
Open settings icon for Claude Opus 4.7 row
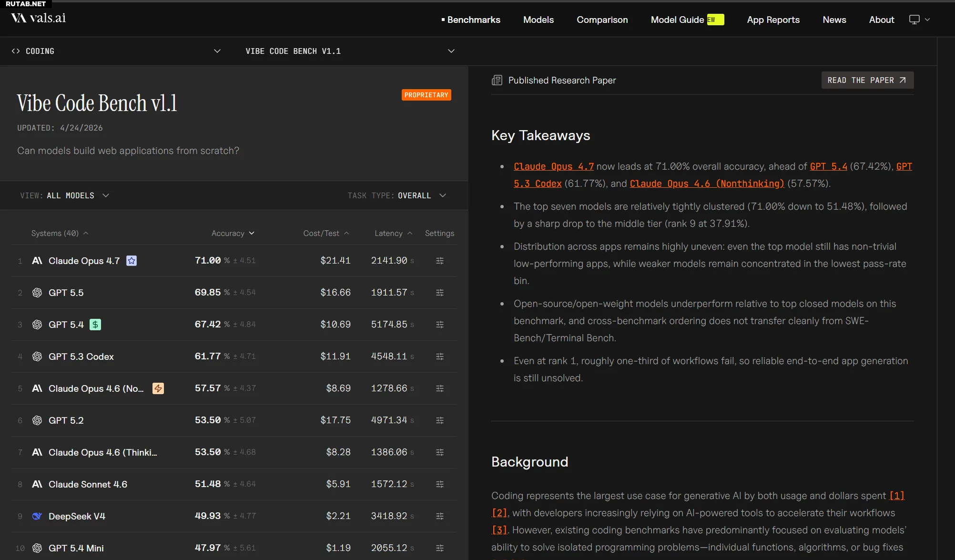(x=439, y=261)
